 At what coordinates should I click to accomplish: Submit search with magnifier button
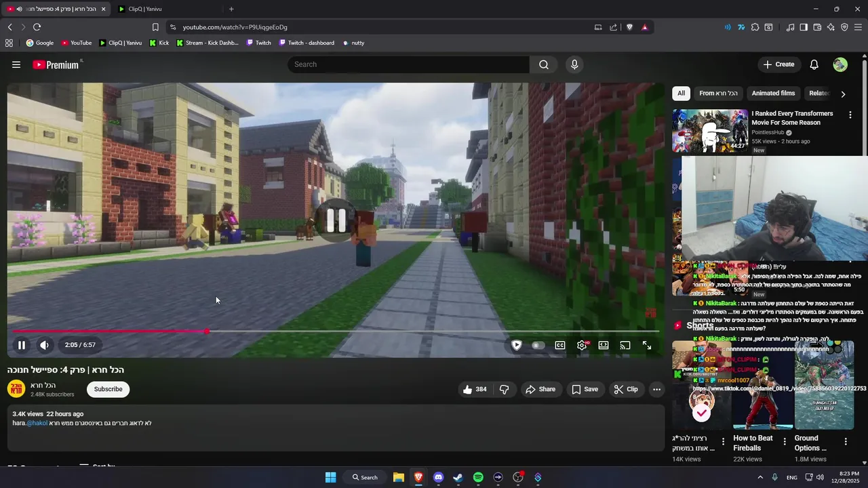pos(544,64)
